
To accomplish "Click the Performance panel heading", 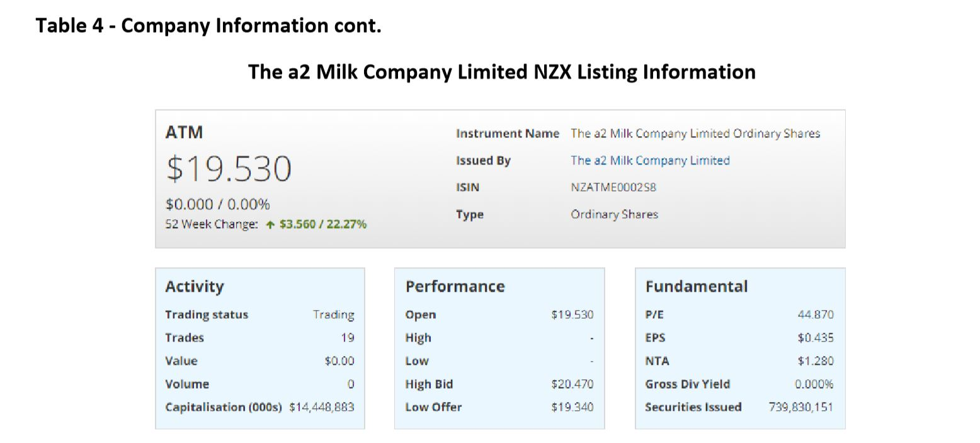I will [455, 287].
